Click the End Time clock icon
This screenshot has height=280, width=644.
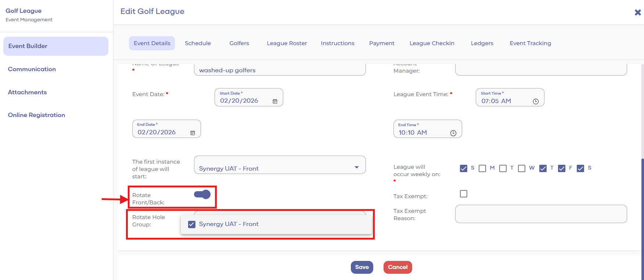click(453, 133)
